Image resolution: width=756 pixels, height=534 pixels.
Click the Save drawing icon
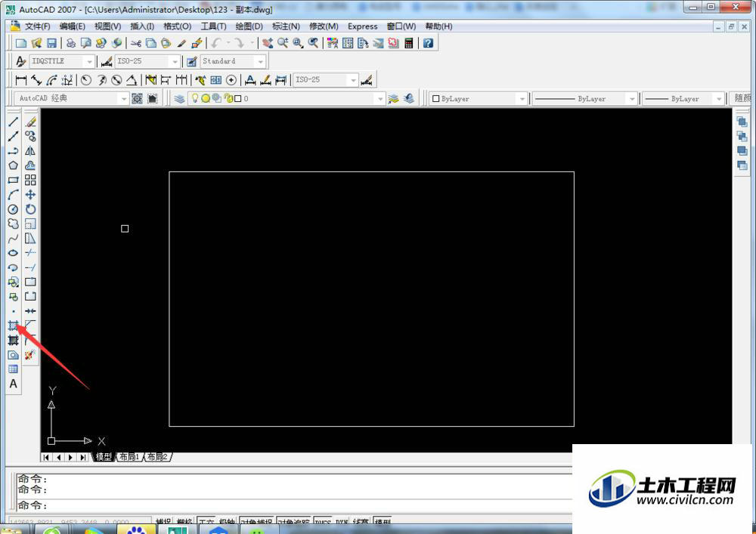51,43
